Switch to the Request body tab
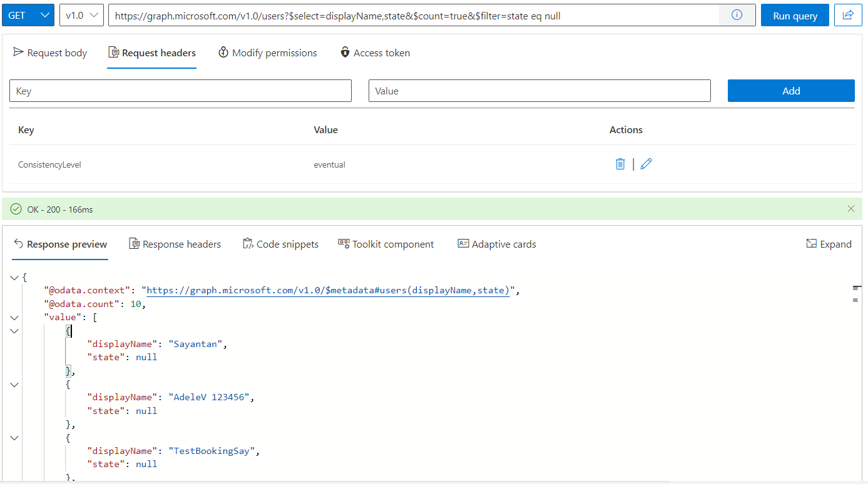This screenshot has width=868, height=484. pyautogui.click(x=50, y=53)
